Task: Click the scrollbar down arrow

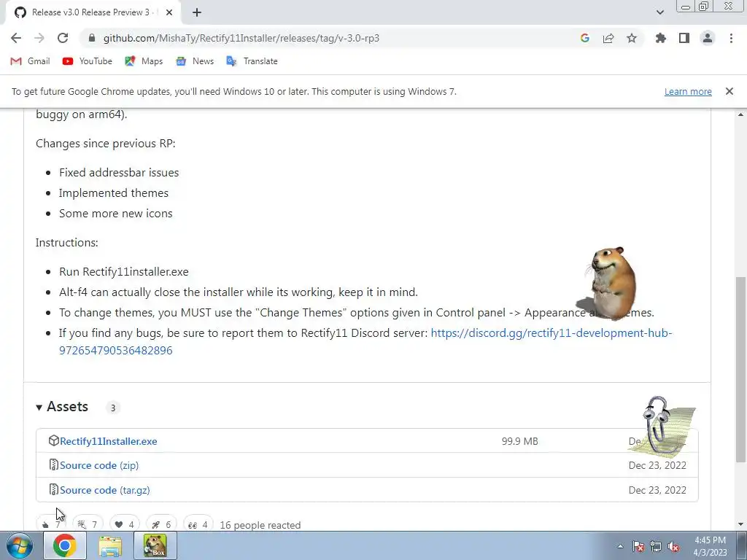Action: [x=741, y=525]
